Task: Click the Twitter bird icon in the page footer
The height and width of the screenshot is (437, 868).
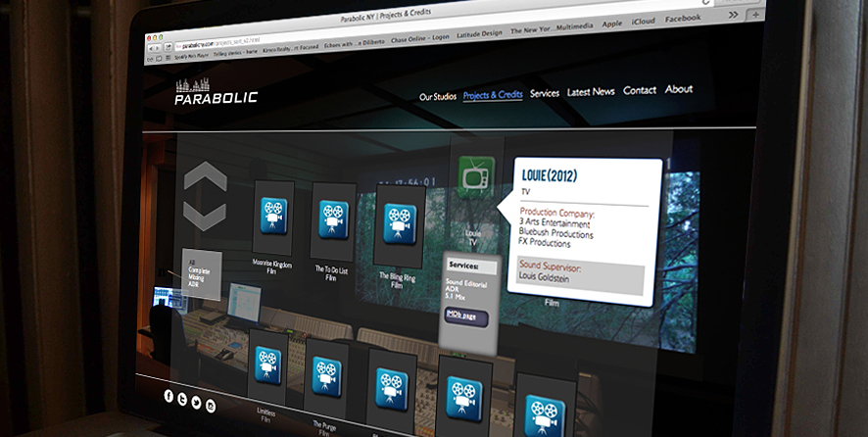Action: coord(196,403)
